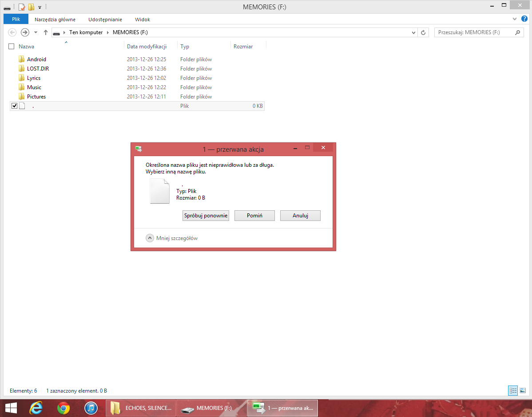532x417 pixels.
Task: Click the 'Pomiń' button in the dialog
Action: (254, 216)
